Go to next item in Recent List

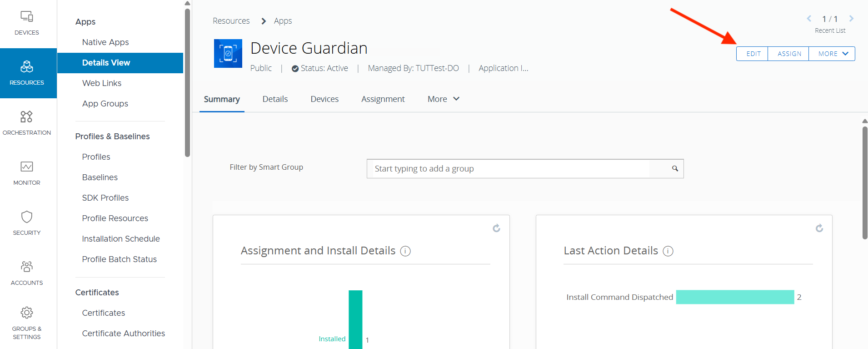tap(851, 19)
